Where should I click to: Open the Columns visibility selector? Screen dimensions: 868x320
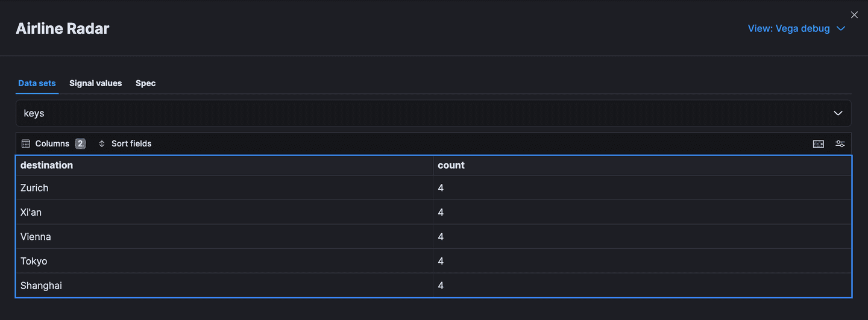(x=53, y=143)
